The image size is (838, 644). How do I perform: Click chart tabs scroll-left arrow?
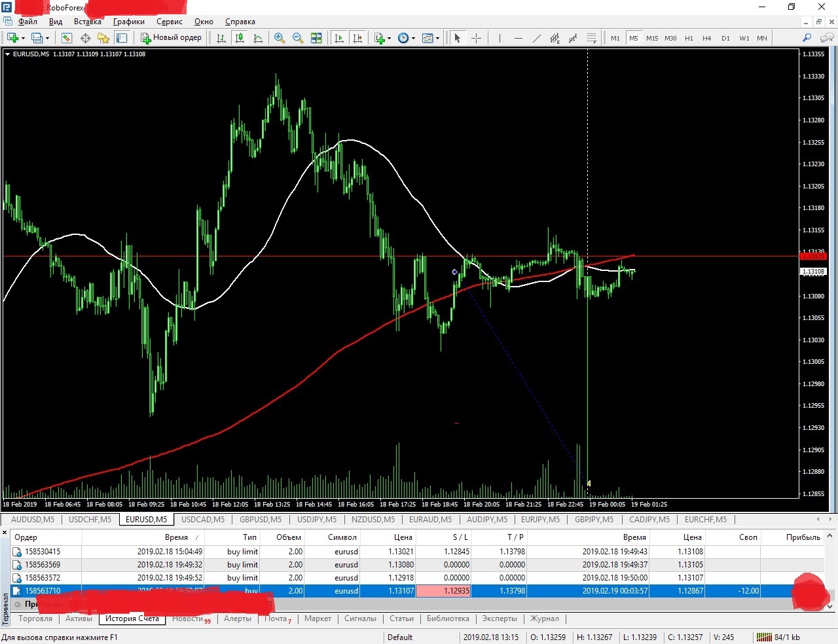click(x=818, y=519)
